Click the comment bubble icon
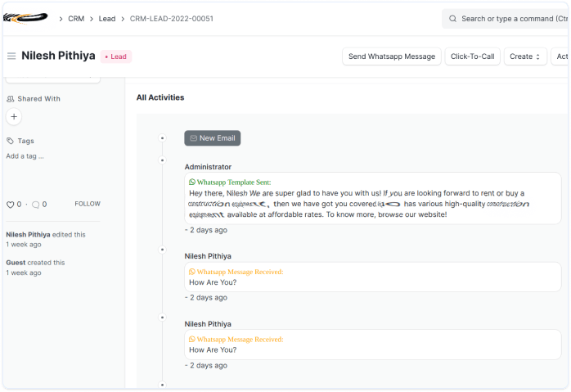 tap(36, 205)
